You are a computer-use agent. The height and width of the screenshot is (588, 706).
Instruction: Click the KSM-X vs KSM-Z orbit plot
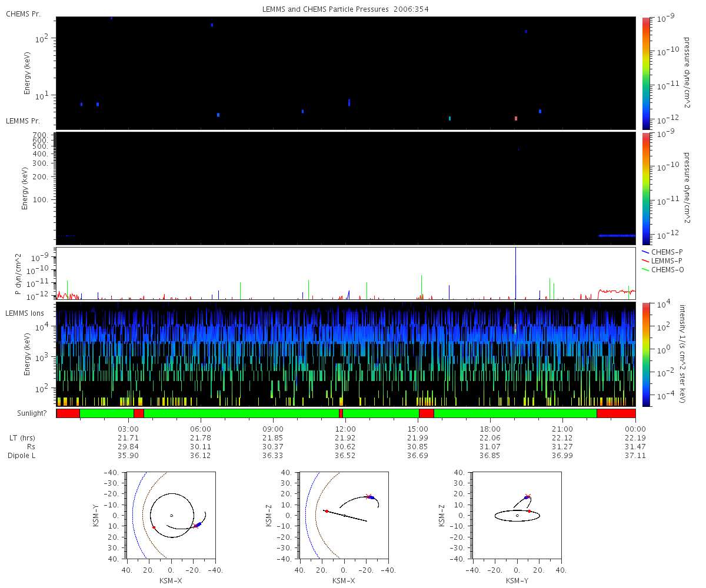click(x=344, y=515)
